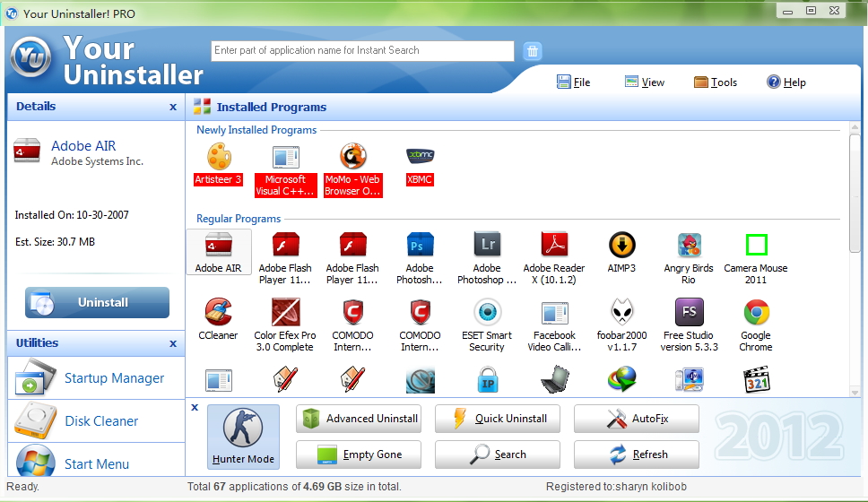Click scrollbar up arrow in programs list
868x502 pixels.
855,128
